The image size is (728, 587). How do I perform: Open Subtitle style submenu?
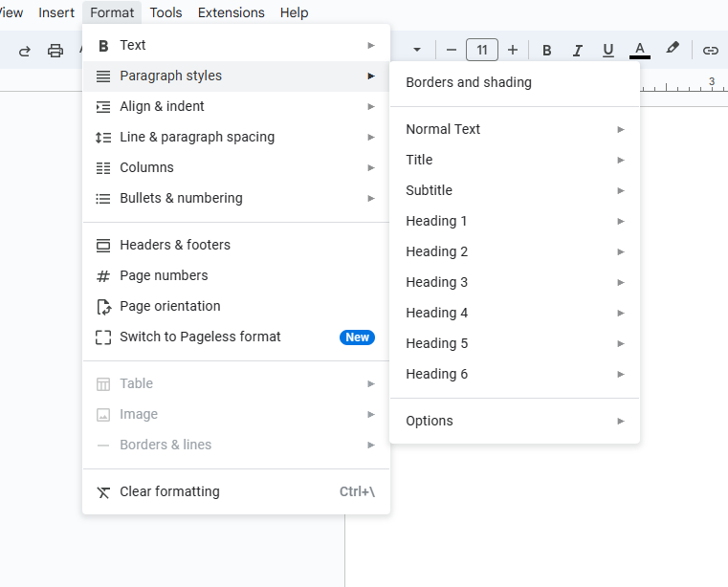point(515,190)
